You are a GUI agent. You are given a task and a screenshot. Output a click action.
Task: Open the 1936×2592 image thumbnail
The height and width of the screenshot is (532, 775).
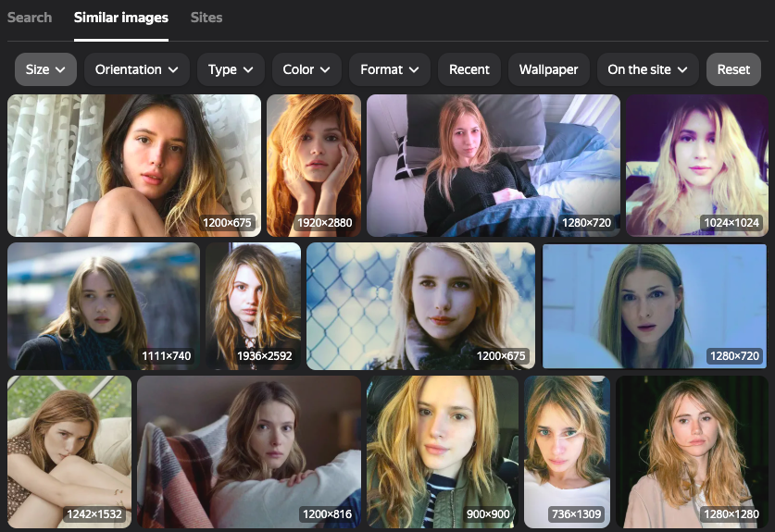(x=253, y=306)
